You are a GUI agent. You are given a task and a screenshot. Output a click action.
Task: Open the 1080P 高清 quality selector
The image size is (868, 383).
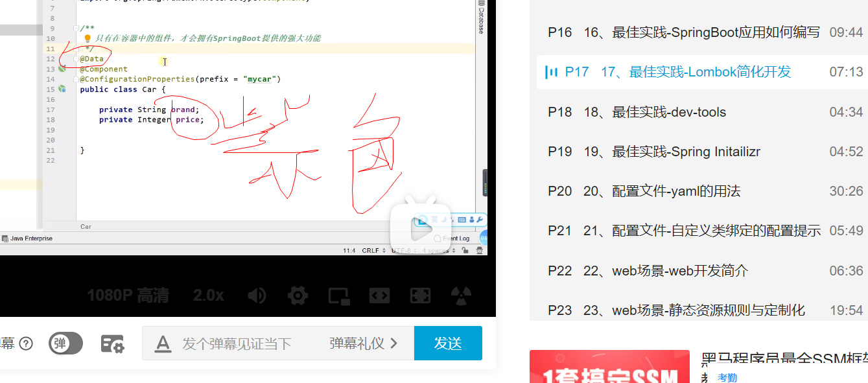point(128,296)
